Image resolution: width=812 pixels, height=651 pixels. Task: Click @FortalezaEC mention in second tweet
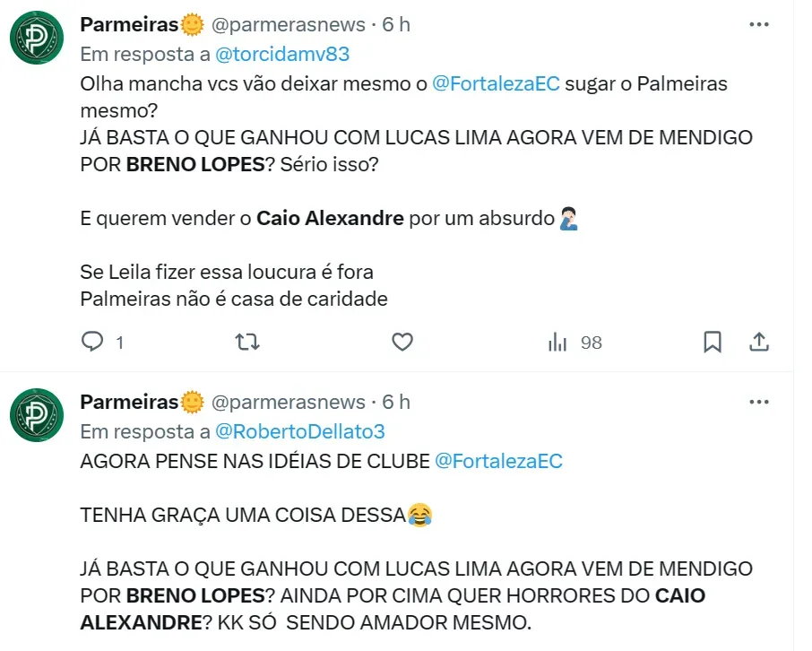[498, 462]
